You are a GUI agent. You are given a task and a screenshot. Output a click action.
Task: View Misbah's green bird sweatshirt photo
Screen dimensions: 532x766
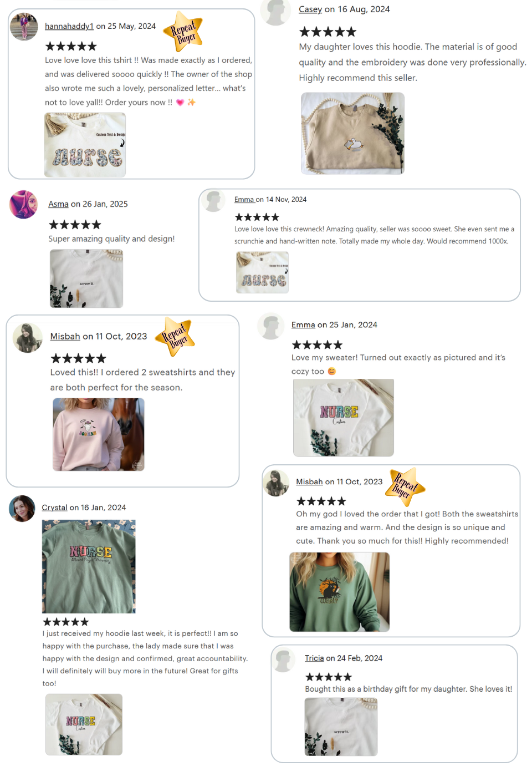(x=340, y=592)
